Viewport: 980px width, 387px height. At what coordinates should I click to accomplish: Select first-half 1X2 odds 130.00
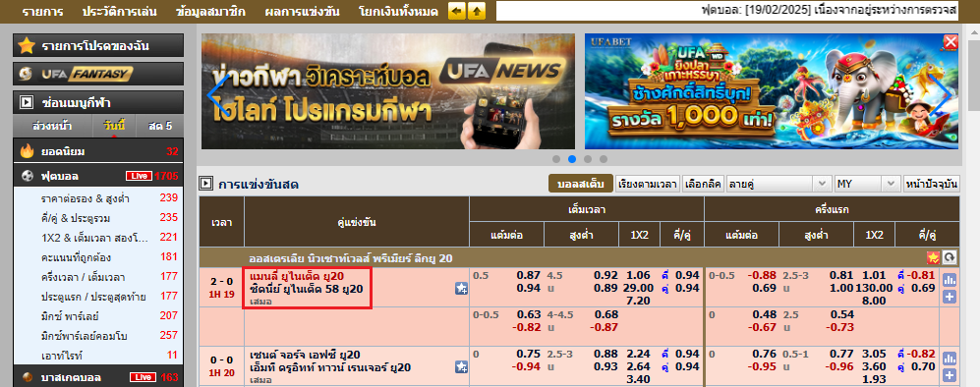(875, 288)
